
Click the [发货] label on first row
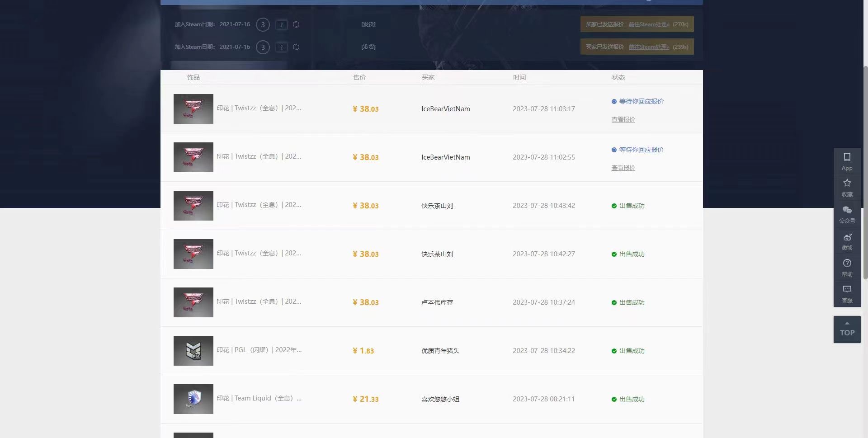368,24
